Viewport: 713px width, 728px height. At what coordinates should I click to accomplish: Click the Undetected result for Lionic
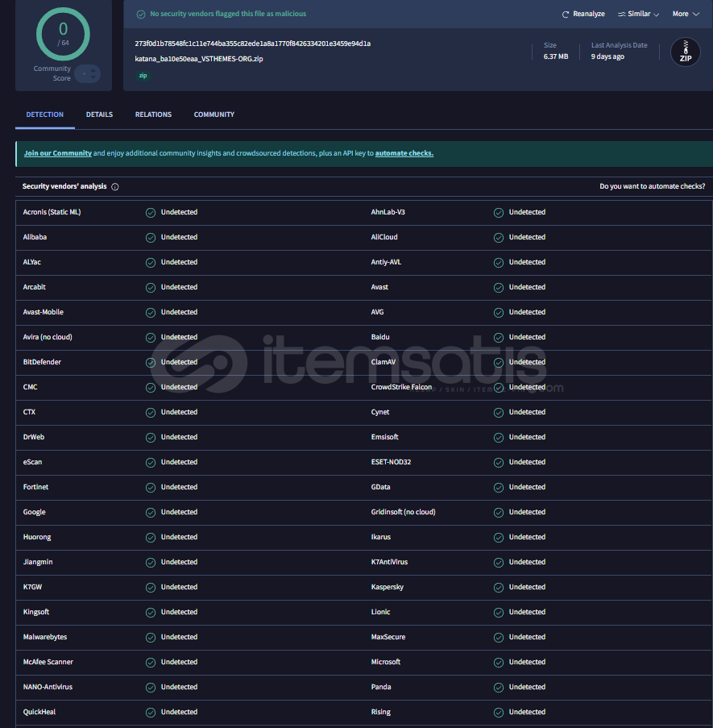[527, 612]
